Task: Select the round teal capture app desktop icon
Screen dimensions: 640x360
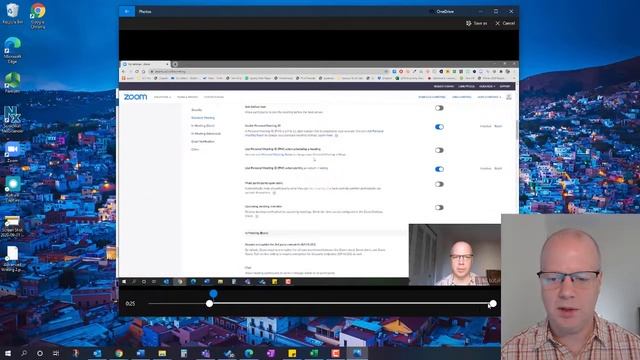Action: (x=12, y=189)
